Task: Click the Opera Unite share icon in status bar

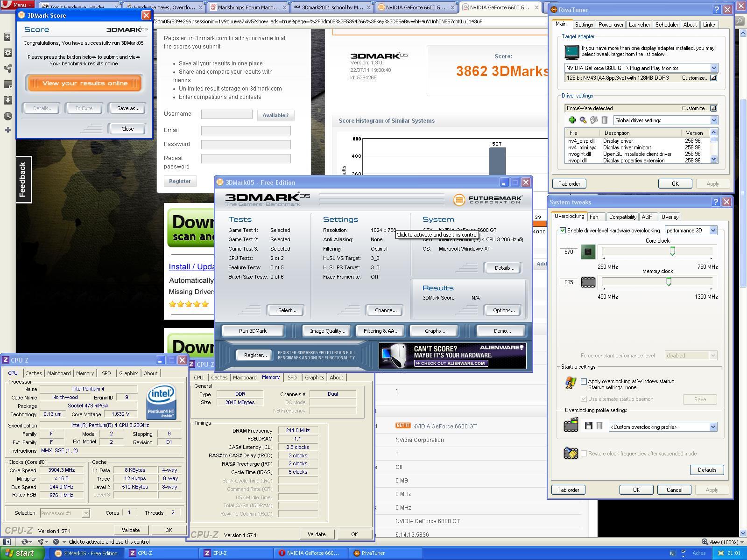Action: coord(41,542)
